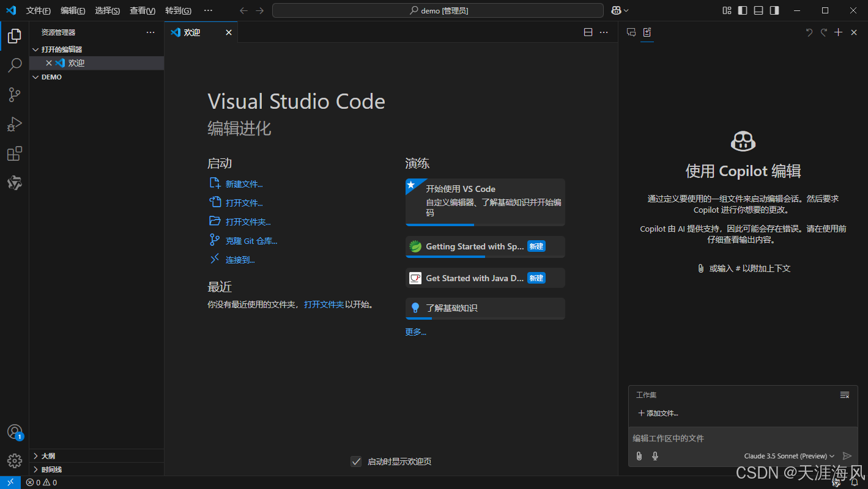Screen dimensions: 868x489
Task: Click the microphone voice input icon
Action: 655,456
